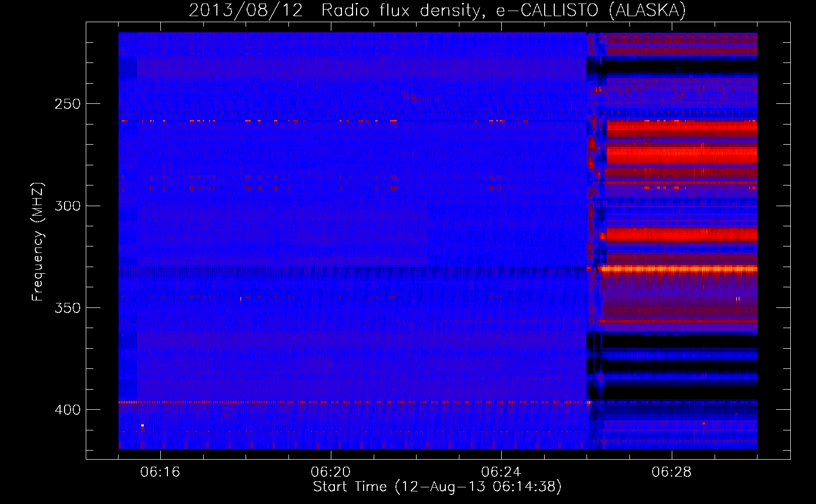Click the 06:16 time tick label
This screenshot has width=816, height=504.
[160, 472]
